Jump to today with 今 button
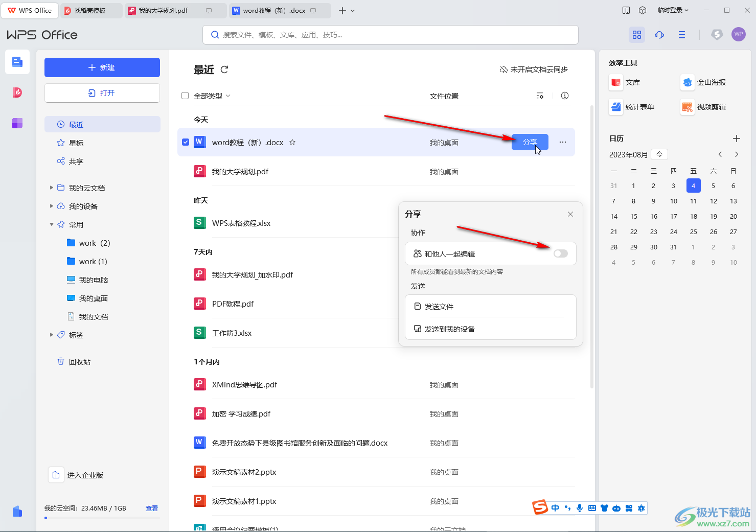Image resolution: width=756 pixels, height=532 pixels. coord(660,154)
